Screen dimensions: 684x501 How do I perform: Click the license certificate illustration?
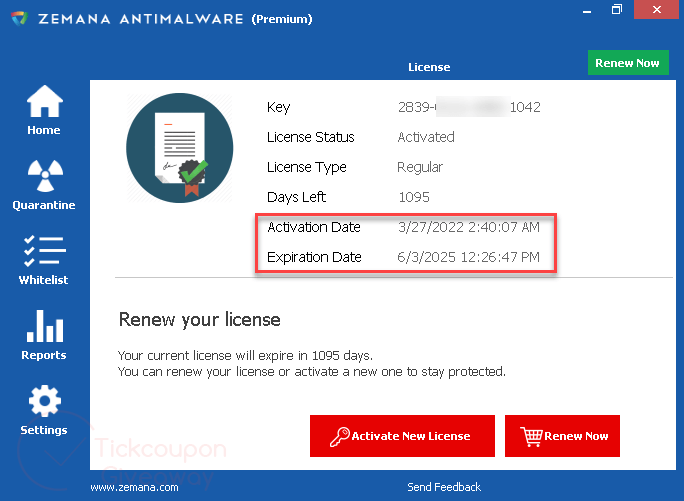(x=179, y=148)
